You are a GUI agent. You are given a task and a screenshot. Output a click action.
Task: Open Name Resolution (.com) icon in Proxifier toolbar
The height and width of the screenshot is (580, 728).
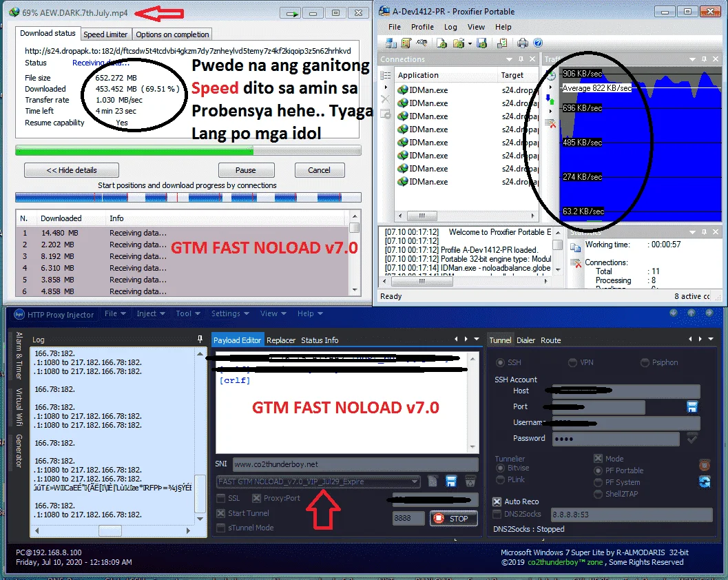coord(422,42)
